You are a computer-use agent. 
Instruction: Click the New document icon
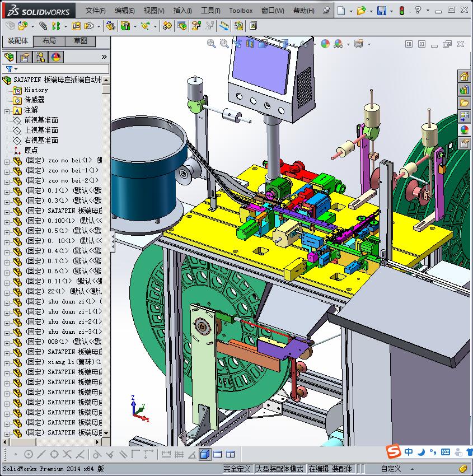341,11
